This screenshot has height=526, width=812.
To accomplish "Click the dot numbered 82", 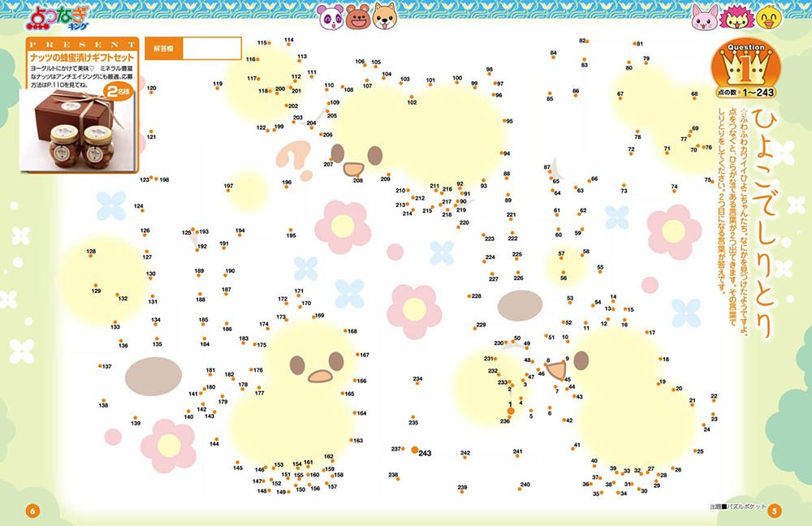I will tap(587, 41).
